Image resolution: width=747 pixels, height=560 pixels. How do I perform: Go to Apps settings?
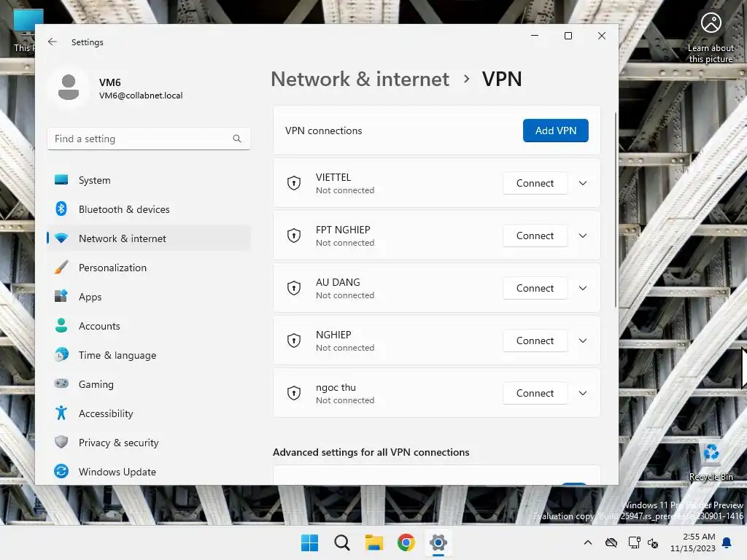click(149, 297)
